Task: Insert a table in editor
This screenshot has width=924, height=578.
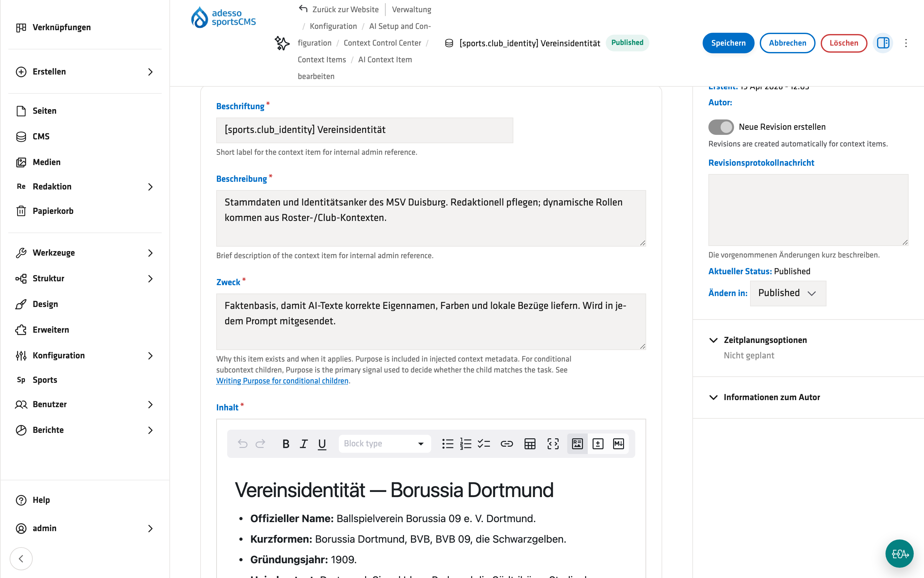Action: pos(530,444)
